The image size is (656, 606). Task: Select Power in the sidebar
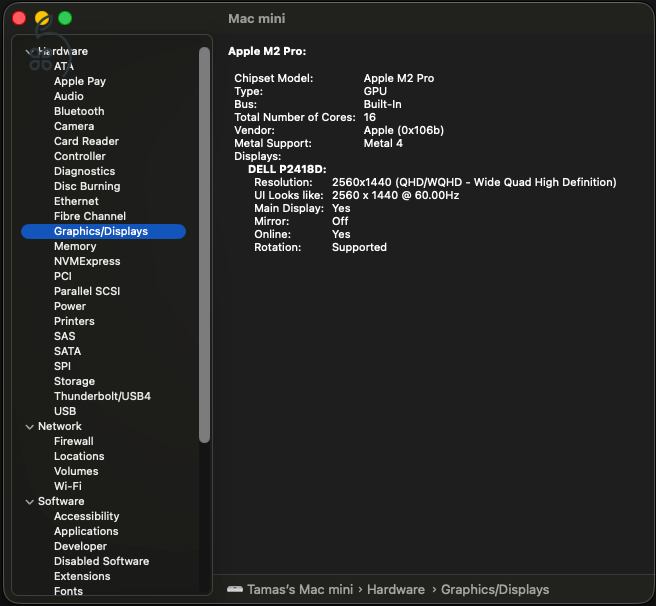70,306
